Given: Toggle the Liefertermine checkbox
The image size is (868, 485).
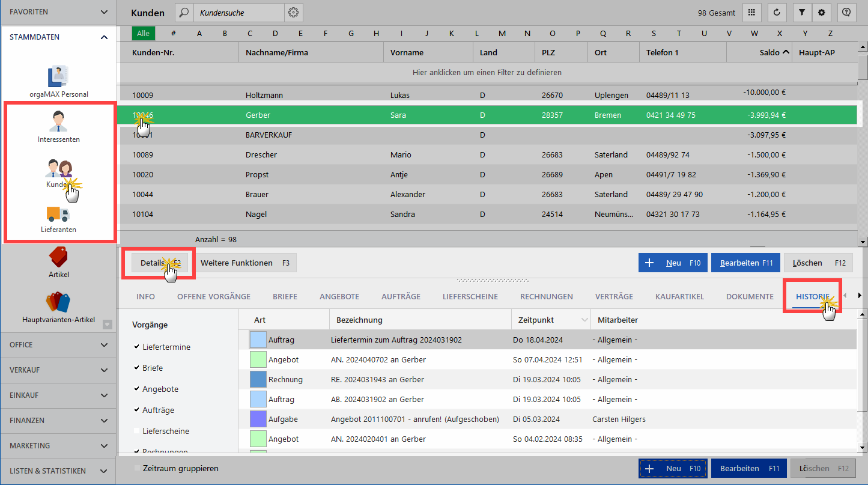Looking at the screenshot, I should click(x=136, y=347).
